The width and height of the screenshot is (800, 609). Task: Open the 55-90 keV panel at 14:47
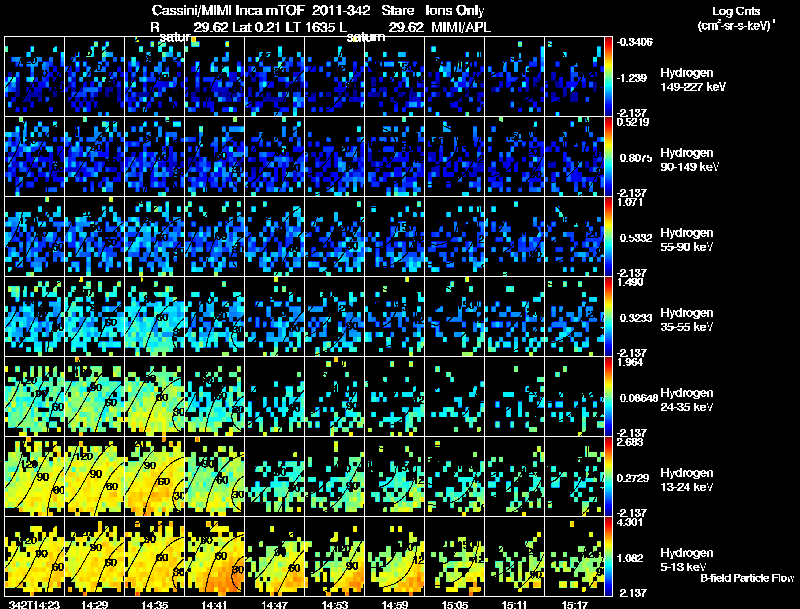pyautogui.click(x=274, y=236)
